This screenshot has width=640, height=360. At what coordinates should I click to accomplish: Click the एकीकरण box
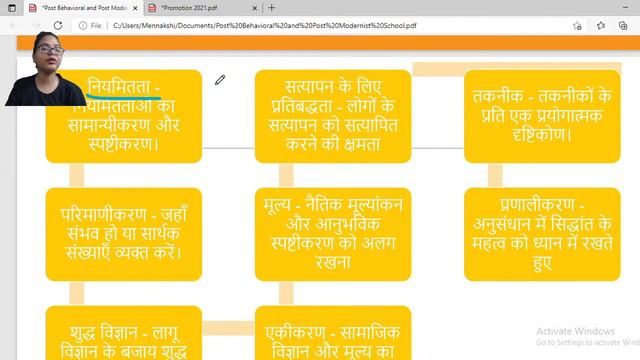coord(333,333)
